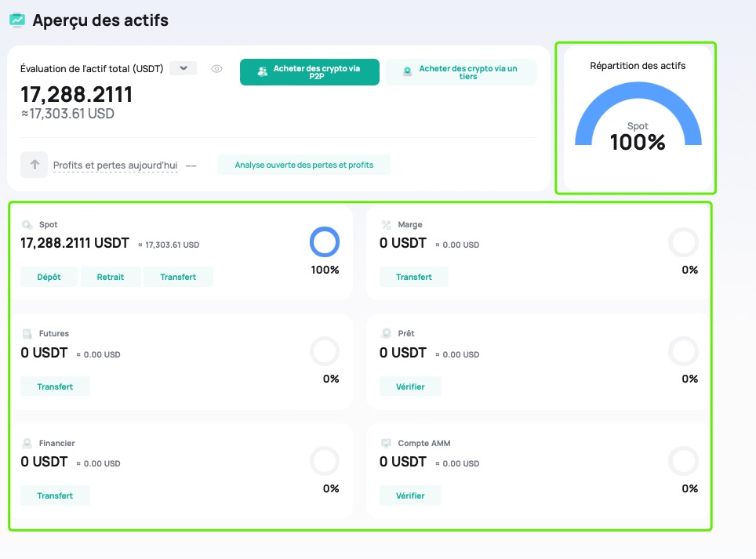
Task: Click the Compte AMM icon
Action: tap(386, 444)
